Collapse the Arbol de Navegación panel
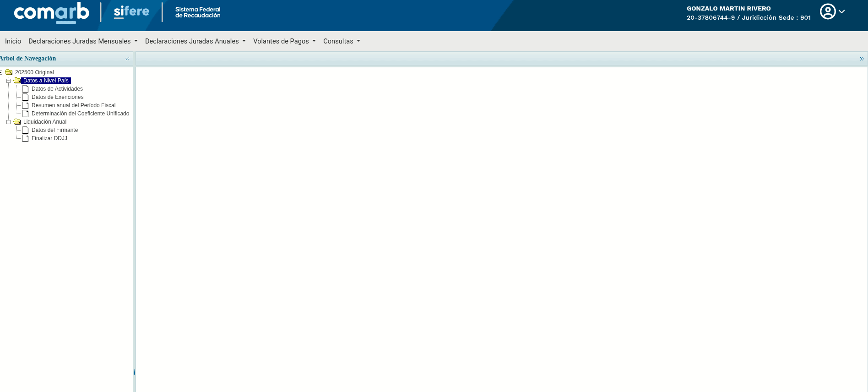The height and width of the screenshot is (392, 868). (127, 59)
